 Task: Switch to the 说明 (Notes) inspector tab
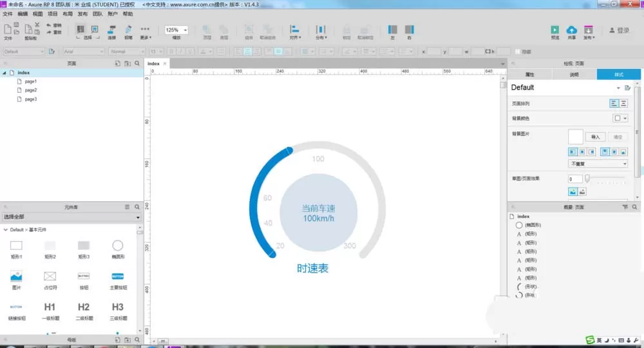574,74
